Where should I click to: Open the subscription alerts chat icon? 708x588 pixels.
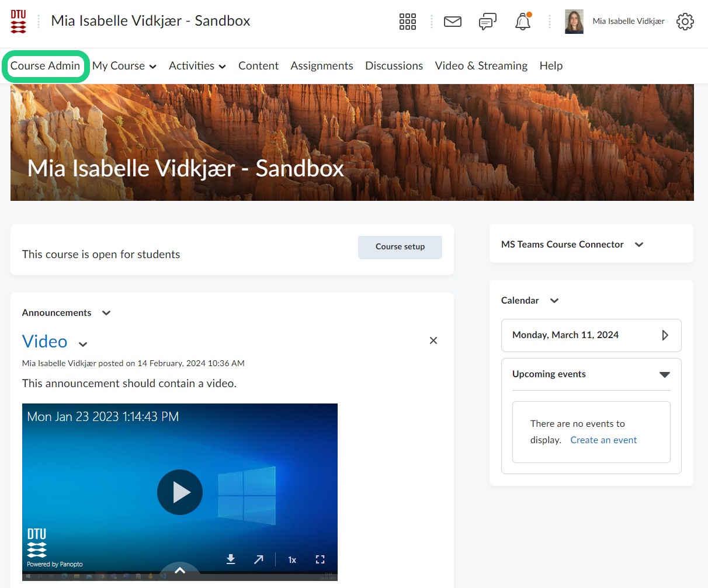pyautogui.click(x=487, y=22)
